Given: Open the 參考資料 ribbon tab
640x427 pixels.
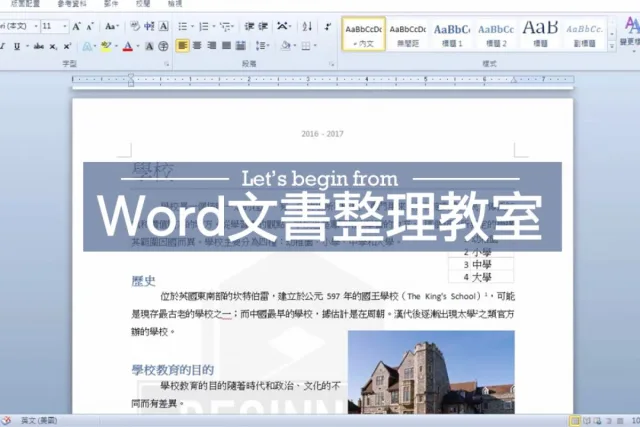Looking at the screenshot, I should tap(72, 4).
